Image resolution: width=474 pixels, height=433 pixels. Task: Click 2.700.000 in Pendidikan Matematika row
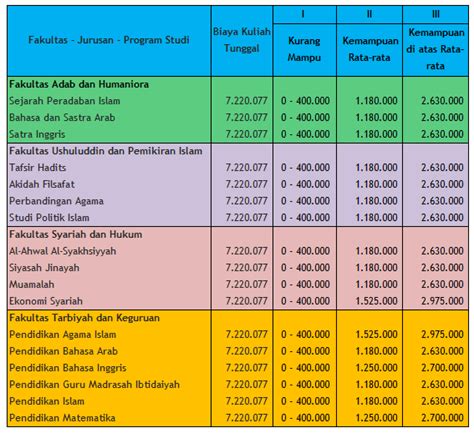(442, 418)
